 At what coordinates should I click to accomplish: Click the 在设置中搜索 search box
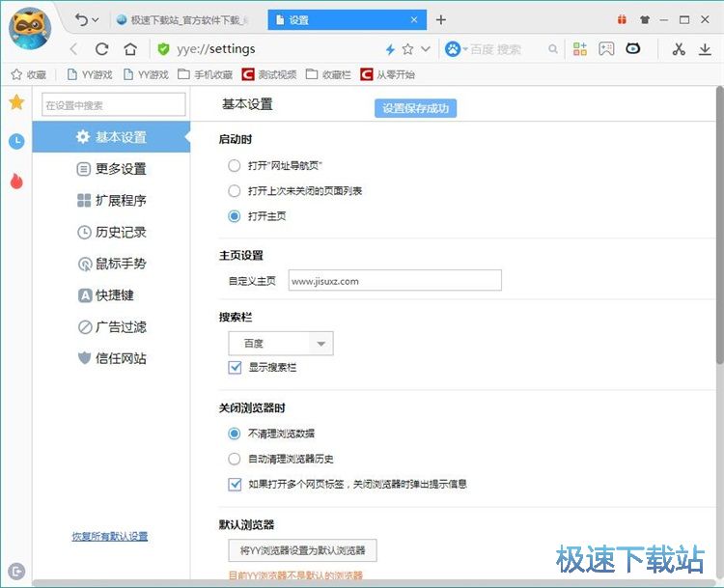pos(114,105)
